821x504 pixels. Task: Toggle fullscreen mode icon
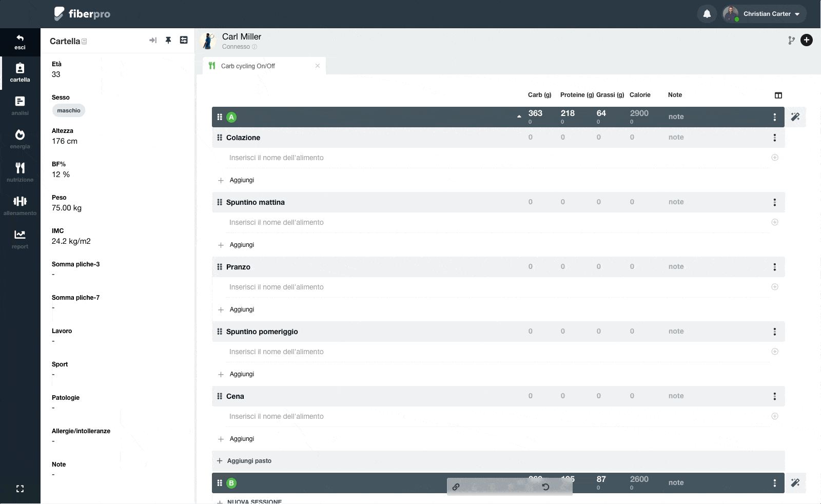20,489
